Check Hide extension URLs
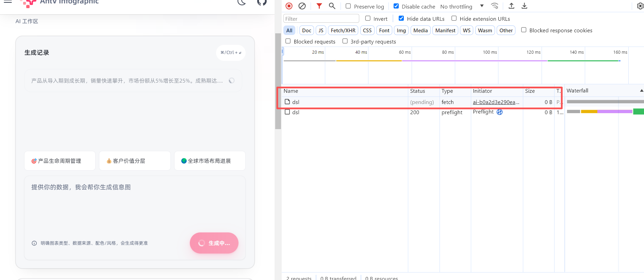644x280 pixels. click(x=454, y=18)
